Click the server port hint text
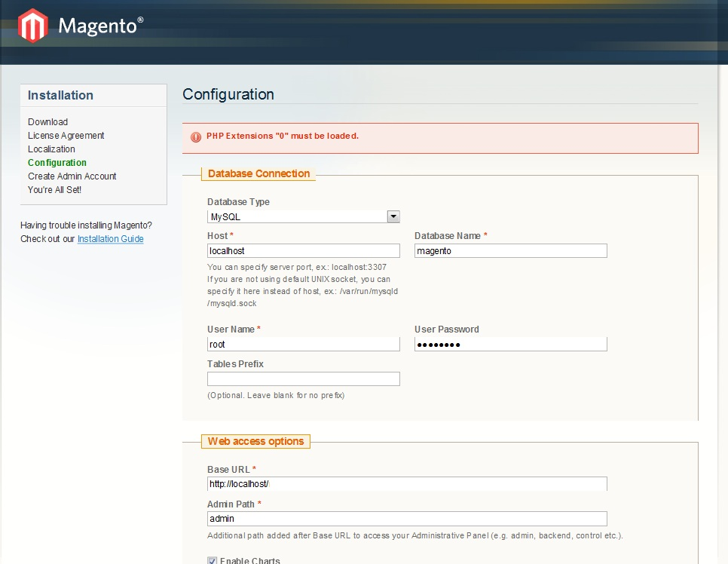 [x=302, y=285]
